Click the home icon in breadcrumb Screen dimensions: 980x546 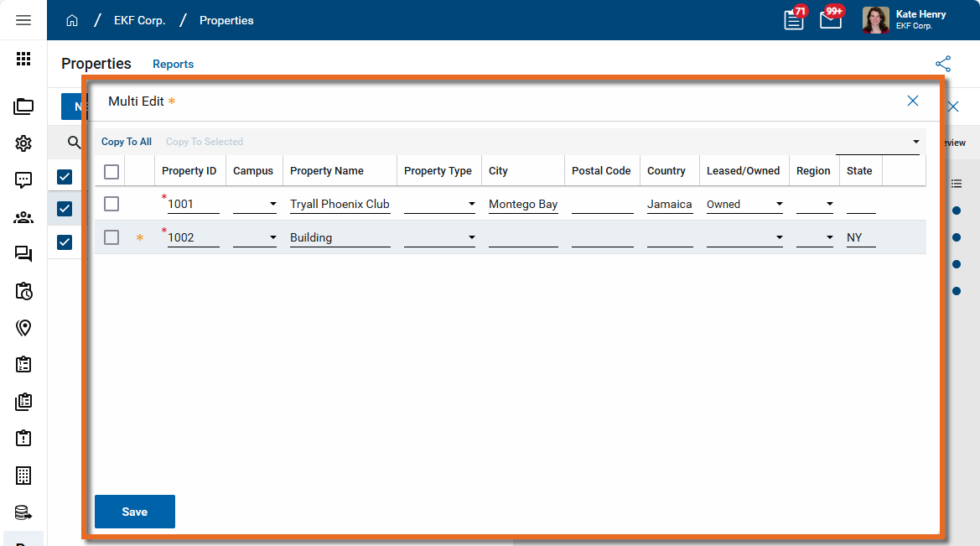point(72,20)
